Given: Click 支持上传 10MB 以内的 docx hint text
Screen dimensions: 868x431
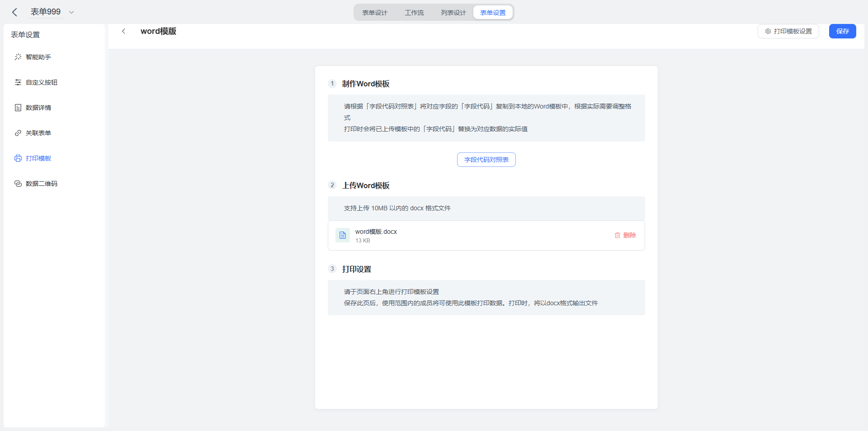Looking at the screenshot, I should click(397, 208).
